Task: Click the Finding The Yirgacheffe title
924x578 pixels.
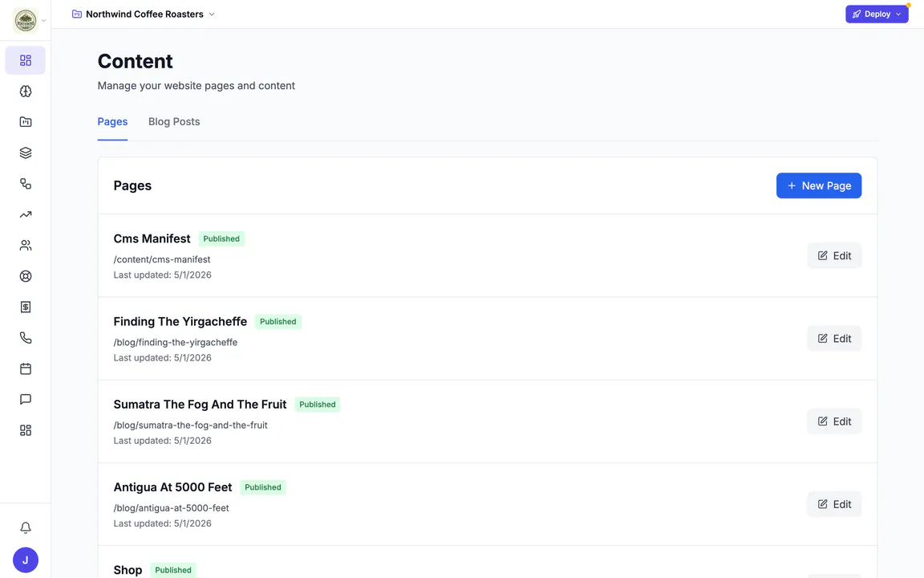Action: click(x=180, y=321)
